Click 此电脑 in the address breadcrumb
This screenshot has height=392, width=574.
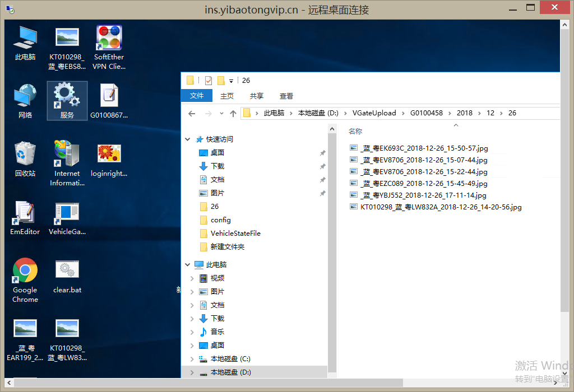coord(274,113)
